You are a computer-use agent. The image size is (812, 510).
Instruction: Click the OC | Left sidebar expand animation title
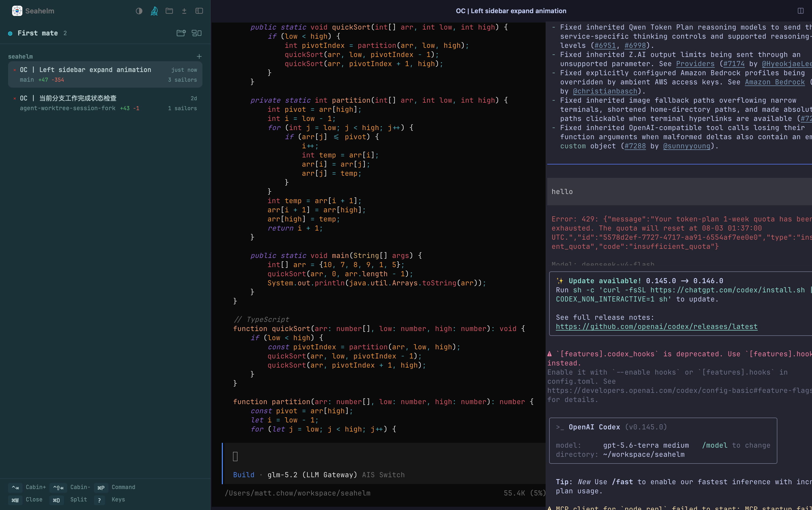511,11
